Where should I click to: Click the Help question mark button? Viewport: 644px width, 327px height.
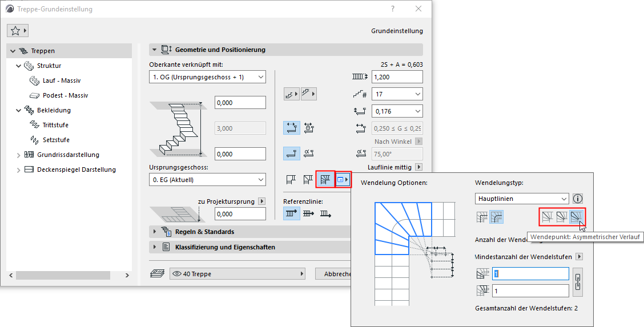(x=393, y=9)
